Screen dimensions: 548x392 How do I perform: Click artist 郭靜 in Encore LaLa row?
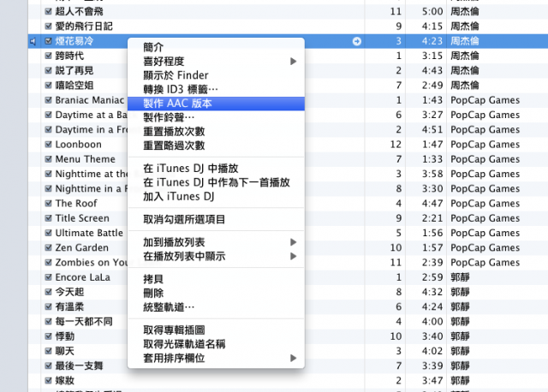coord(460,277)
